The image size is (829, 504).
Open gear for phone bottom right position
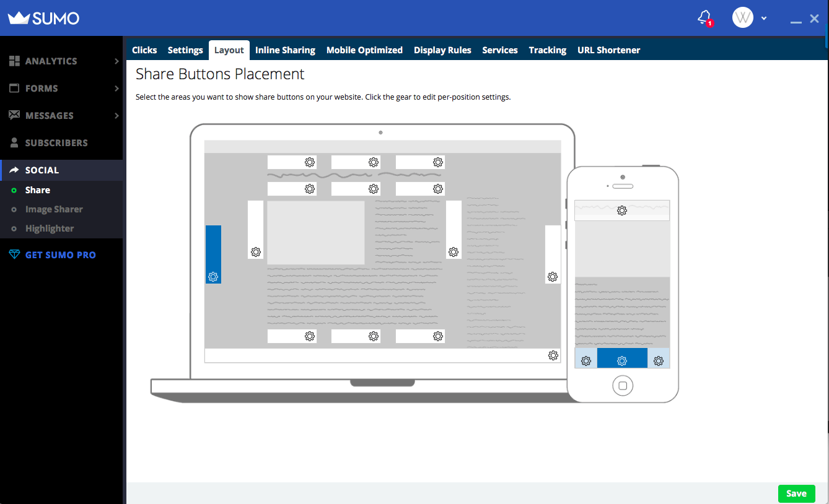click(659, 361)
